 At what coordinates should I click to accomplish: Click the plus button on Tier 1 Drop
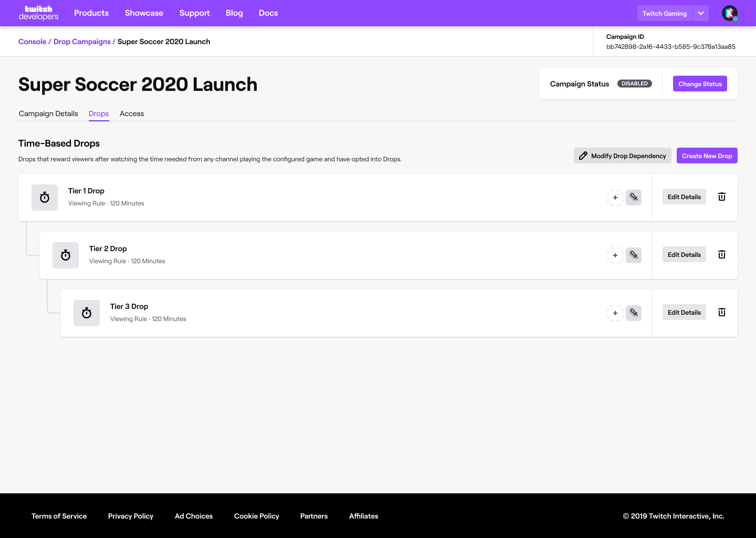pos(615,197)
